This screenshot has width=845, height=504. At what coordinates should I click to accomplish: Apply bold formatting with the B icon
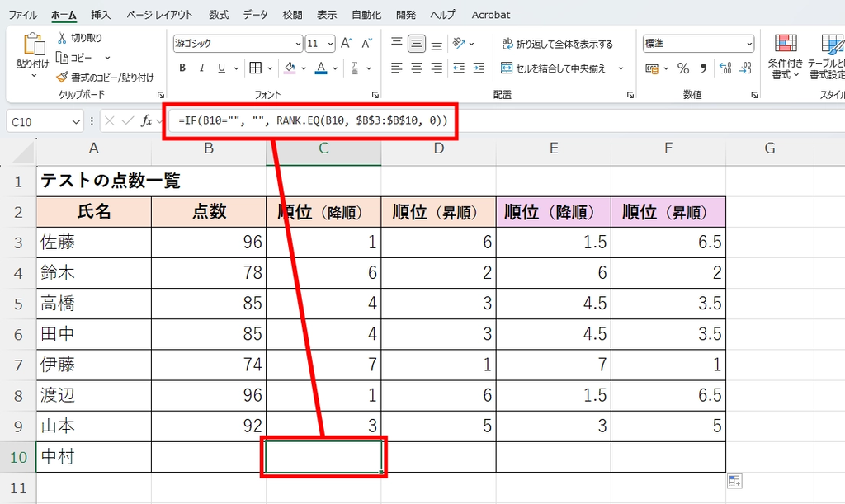click(182, 68)
